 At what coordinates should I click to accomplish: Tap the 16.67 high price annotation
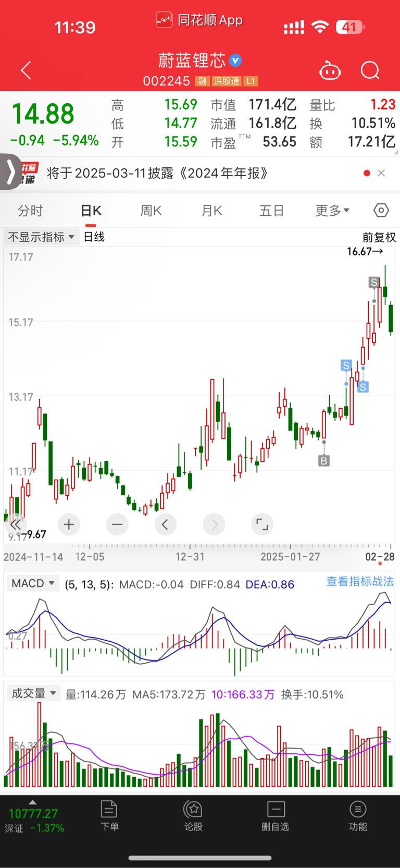tap(365, 252)
